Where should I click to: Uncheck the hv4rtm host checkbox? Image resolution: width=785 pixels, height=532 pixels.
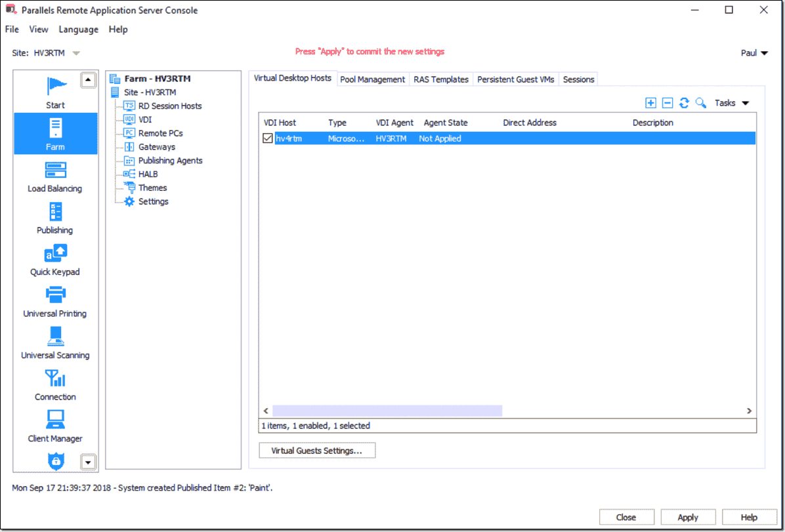(268, 138)
